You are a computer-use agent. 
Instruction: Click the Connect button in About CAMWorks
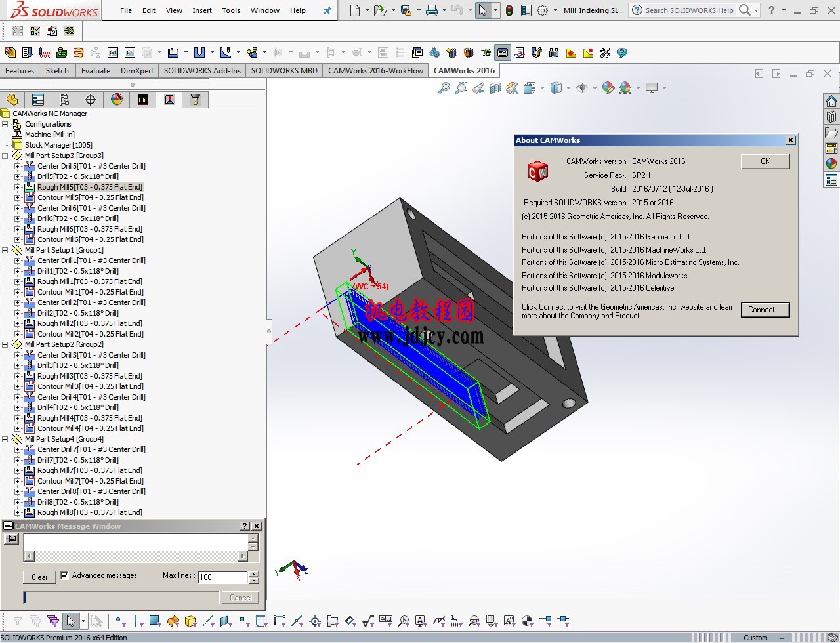pos(765,310)
